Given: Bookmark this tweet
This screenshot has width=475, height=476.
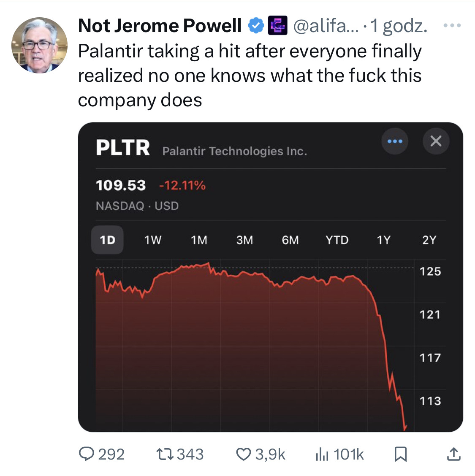Looking at the screenshot, I should point(400,454).
